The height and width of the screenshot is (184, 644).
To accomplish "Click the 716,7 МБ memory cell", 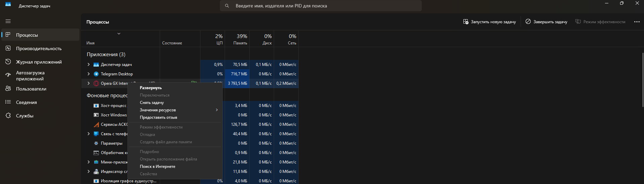I will point(237,74).
